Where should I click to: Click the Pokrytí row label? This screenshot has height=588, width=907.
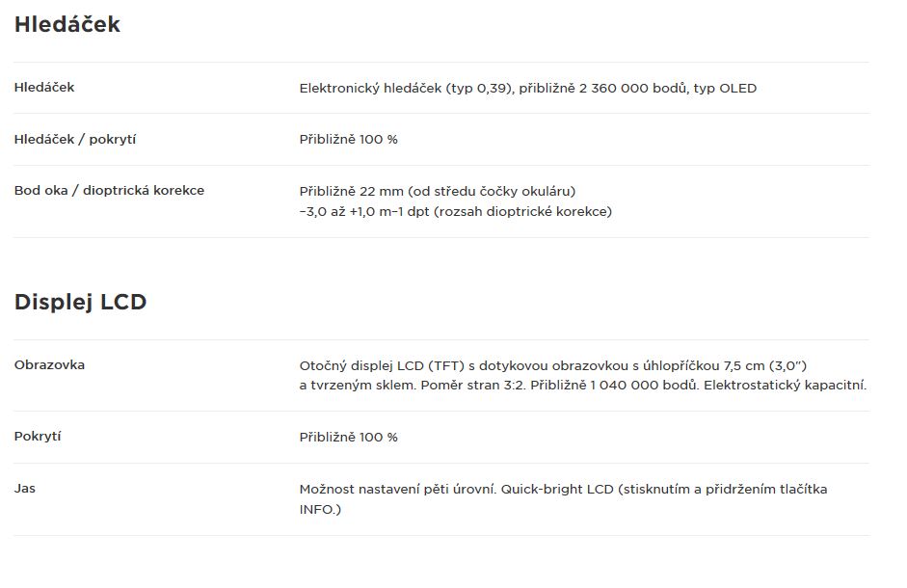(38, 437)
